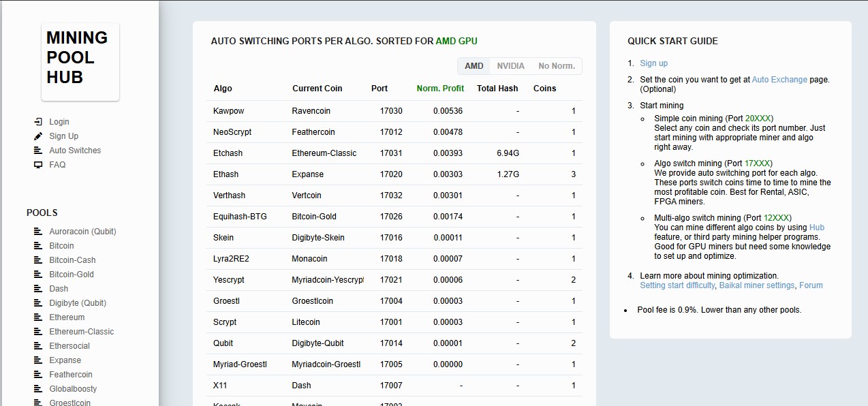Click the bar icon beside Feathercoin pool
The width and height of the screenshot is (868, 406).
point(38,374)
